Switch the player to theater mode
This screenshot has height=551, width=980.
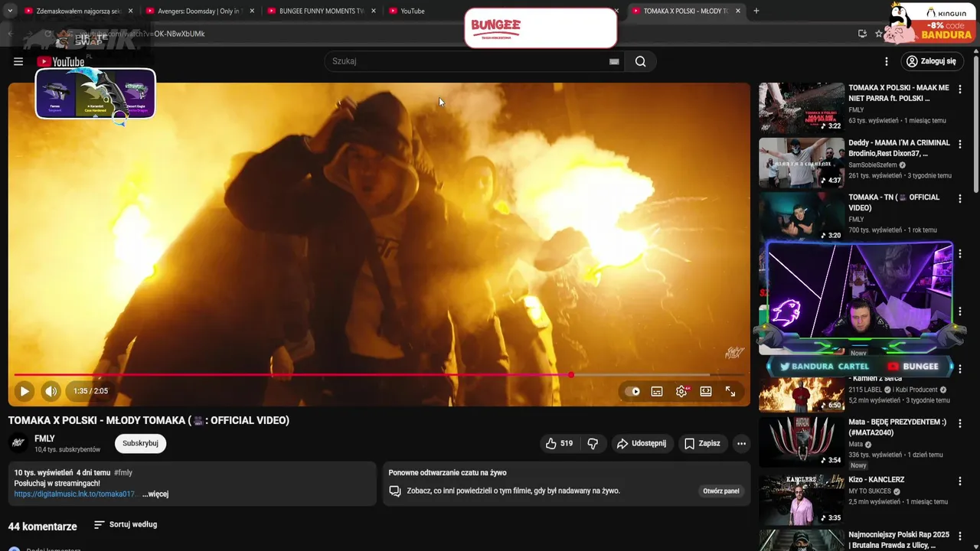706,391
